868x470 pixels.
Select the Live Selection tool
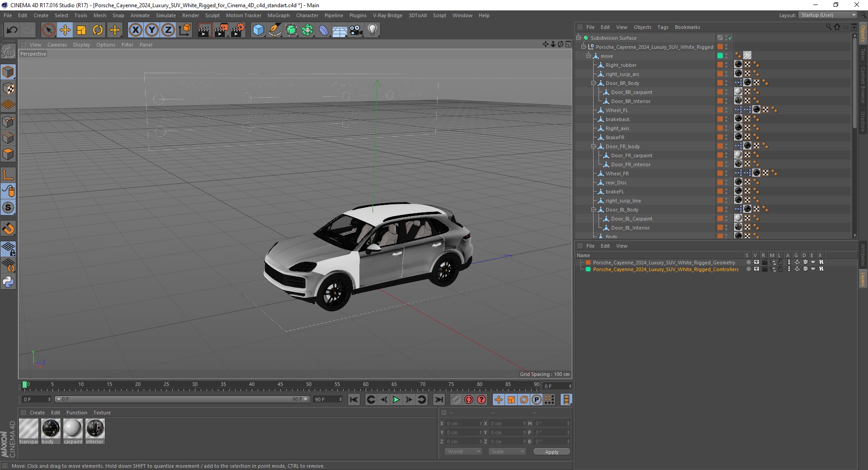pos(48,30)
